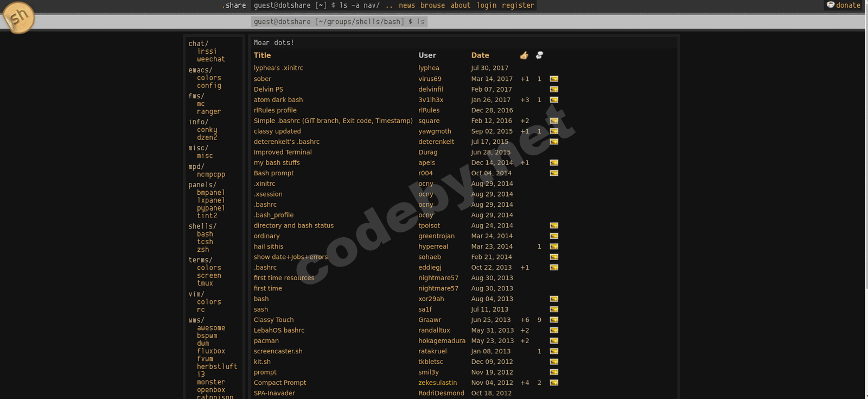Open the 'SPA-Inavader' entry
The image size is (868, 399).
click(x=275, y=394)
